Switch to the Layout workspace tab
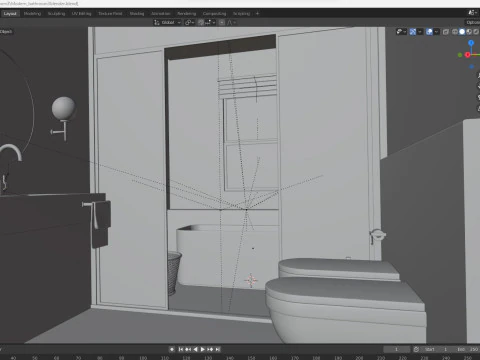Viewport: 480px width, 360px height. pyautogui.click(x=10, y=14)
